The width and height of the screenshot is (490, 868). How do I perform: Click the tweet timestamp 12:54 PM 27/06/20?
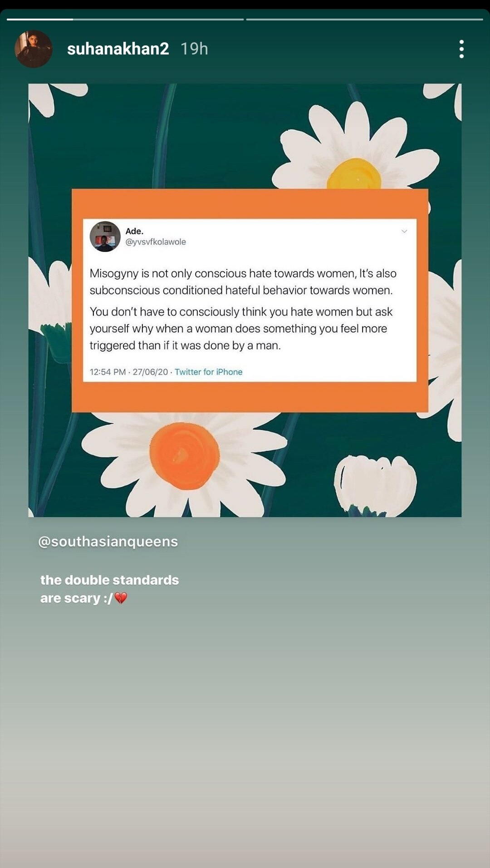click(129, 372)
